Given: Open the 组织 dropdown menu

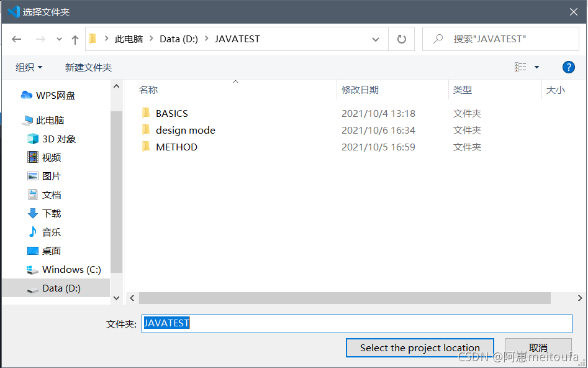Looking at the screenshot, I should pos(29,68).
